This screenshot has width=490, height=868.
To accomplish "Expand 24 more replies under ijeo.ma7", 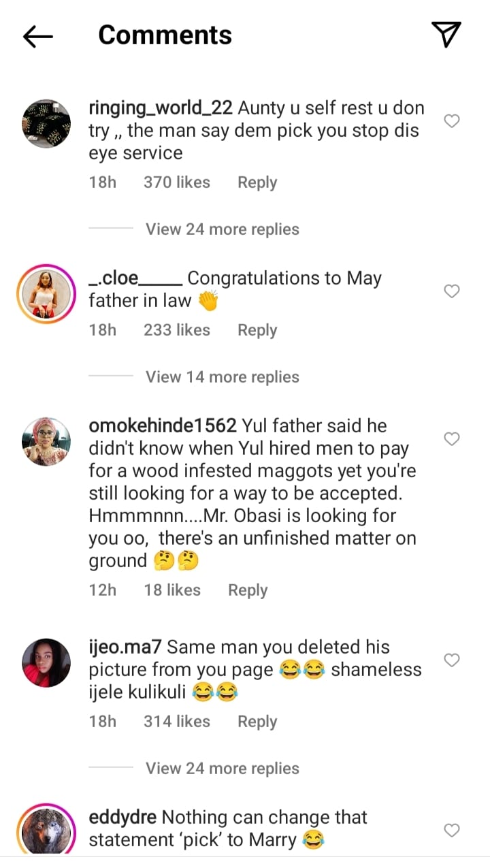I will pos(222,769).
